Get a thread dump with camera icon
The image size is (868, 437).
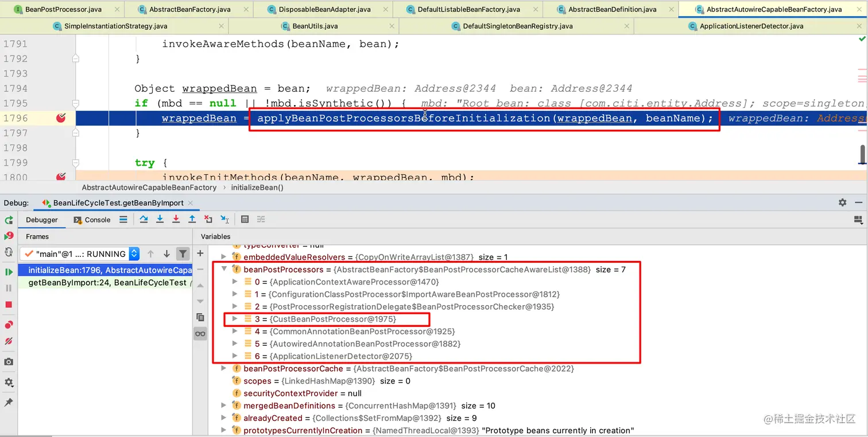[x=9, y=362]
